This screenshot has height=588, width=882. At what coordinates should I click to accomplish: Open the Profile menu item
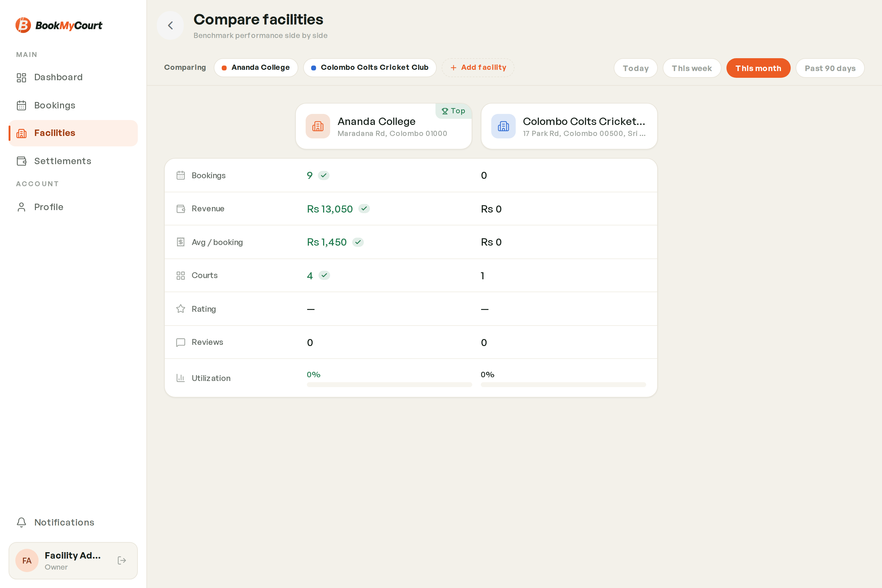tap(73, 207)
